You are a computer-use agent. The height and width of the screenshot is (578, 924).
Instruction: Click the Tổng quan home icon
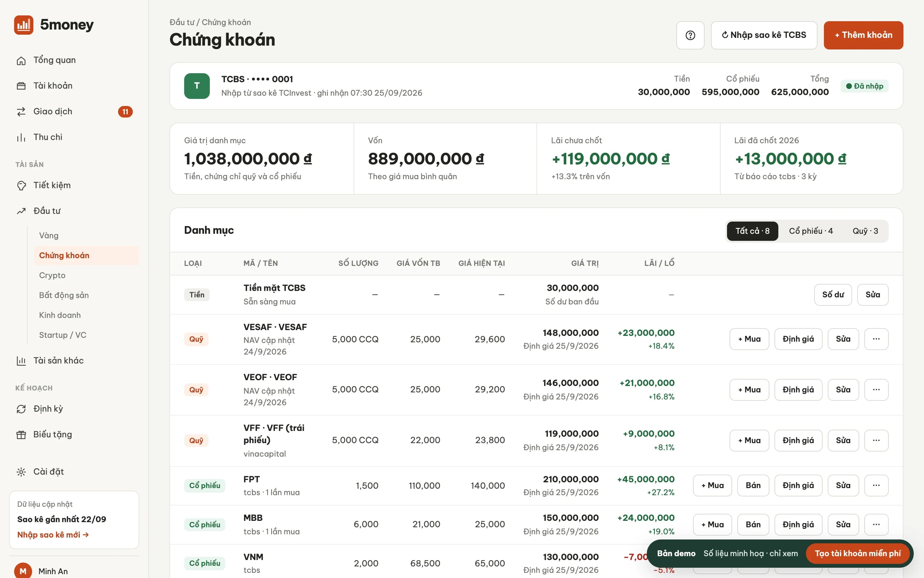[21, 60]
